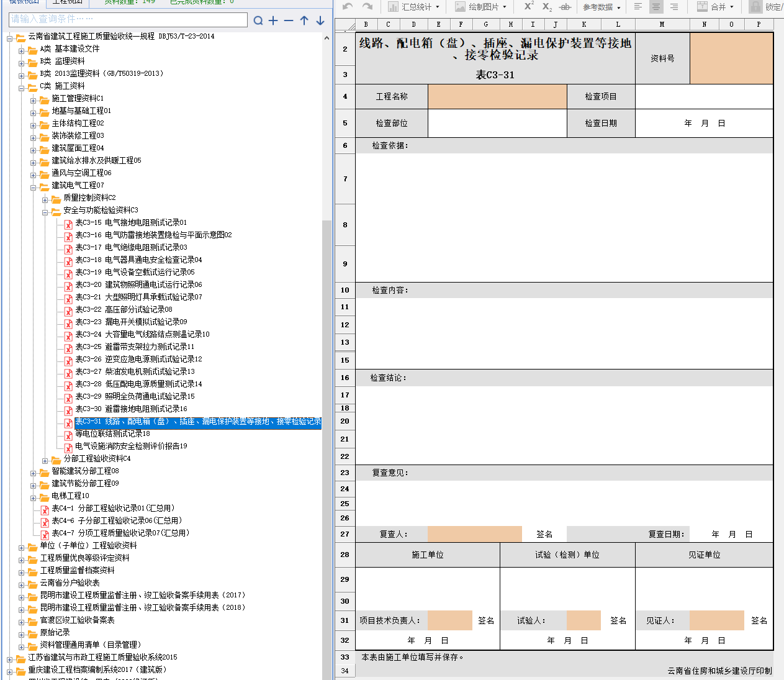784x680 pixels.
Task: Click the query condition search field
Action: coord(128,19)
